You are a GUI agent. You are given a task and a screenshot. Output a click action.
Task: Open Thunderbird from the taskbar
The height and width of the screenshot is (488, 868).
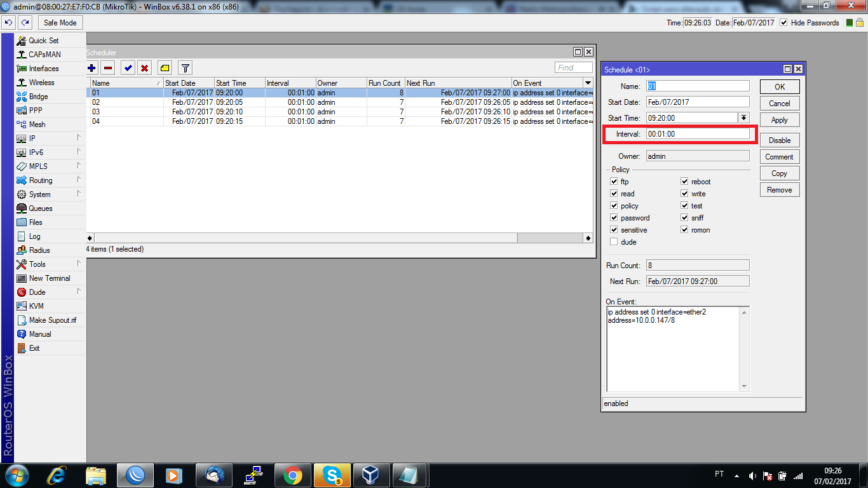[x=214, y=475]
